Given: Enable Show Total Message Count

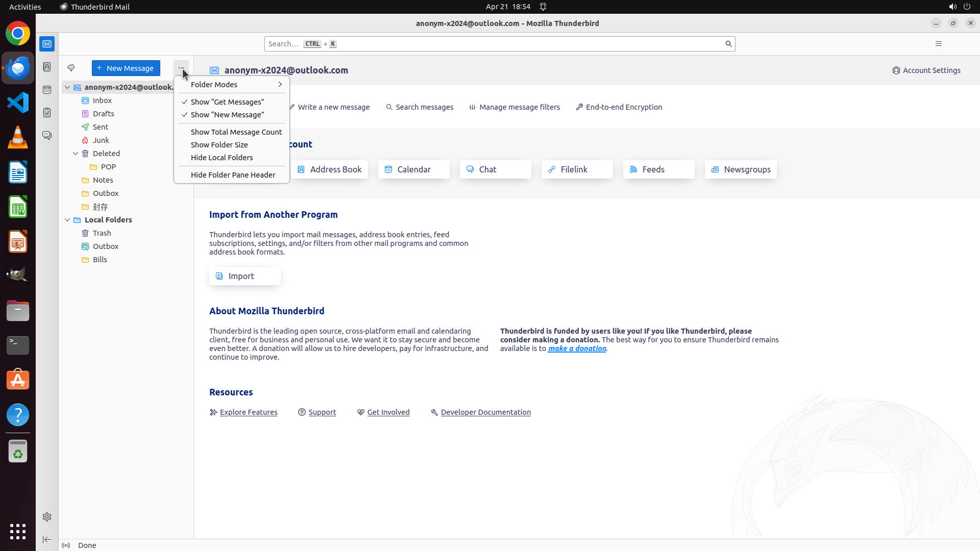Looking at the screenshot, I should point(236,132).
